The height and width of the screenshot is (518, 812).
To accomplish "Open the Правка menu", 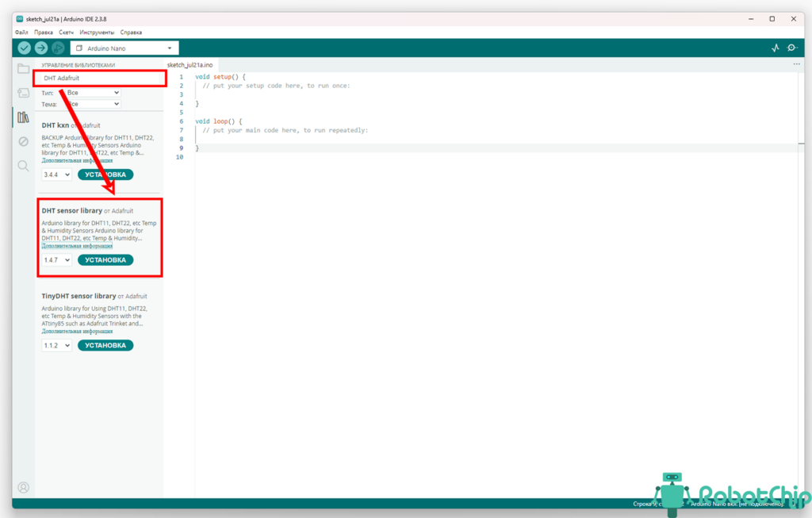I will click(x=44, y=32).
